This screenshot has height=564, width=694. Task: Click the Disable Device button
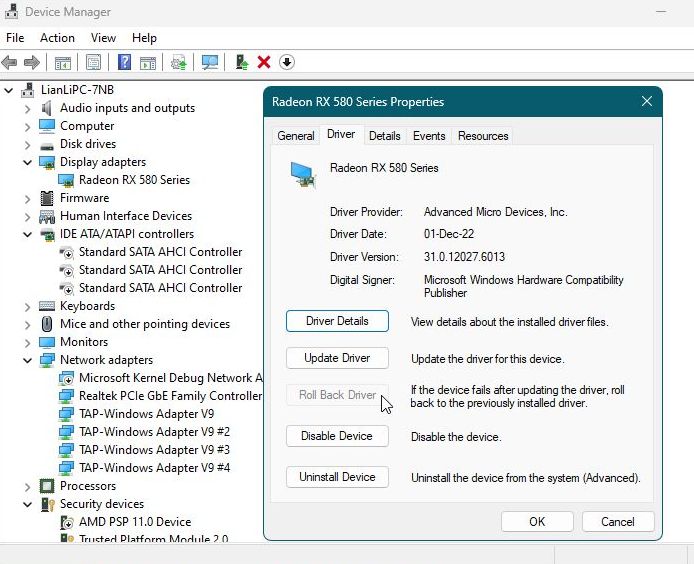pyautogui.click(x=337, y=436)
